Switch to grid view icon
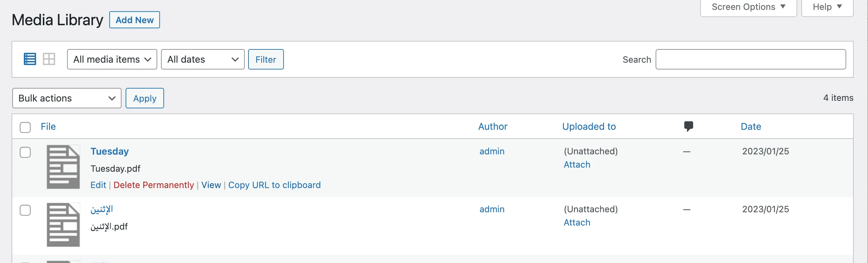Viewport: 868px width, 263px height. point(49,59)
